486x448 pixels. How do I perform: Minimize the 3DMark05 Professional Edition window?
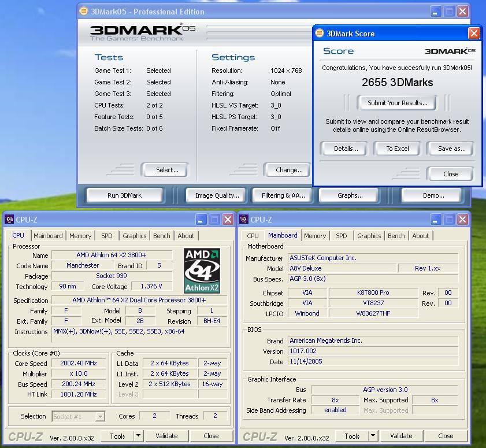436,12
